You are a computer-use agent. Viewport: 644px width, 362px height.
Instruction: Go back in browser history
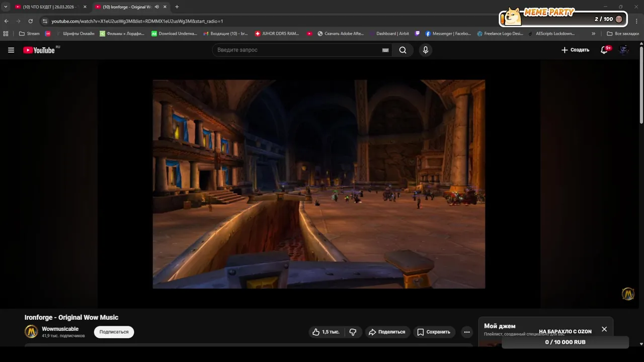coord(6,21)
